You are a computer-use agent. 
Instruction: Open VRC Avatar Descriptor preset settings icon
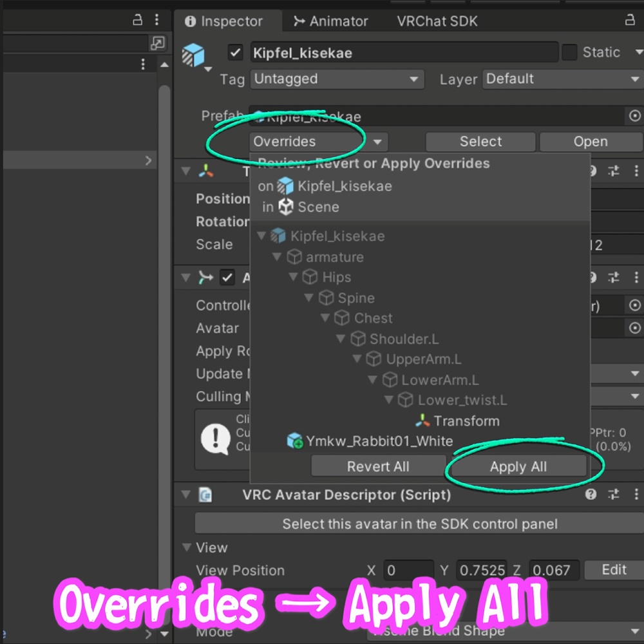coord(614,494)
